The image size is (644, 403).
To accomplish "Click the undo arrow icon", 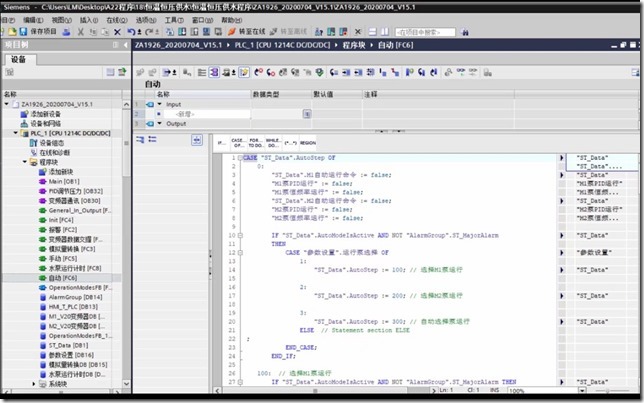I will 133,32.
